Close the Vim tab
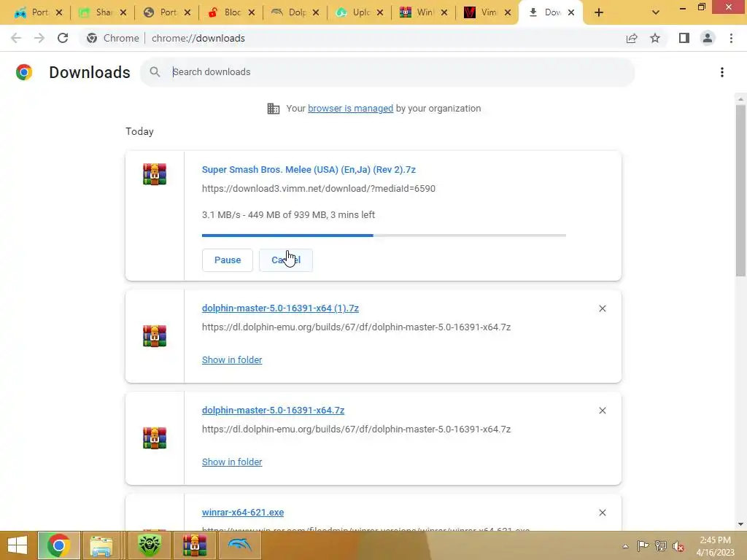 pos(508,12)
